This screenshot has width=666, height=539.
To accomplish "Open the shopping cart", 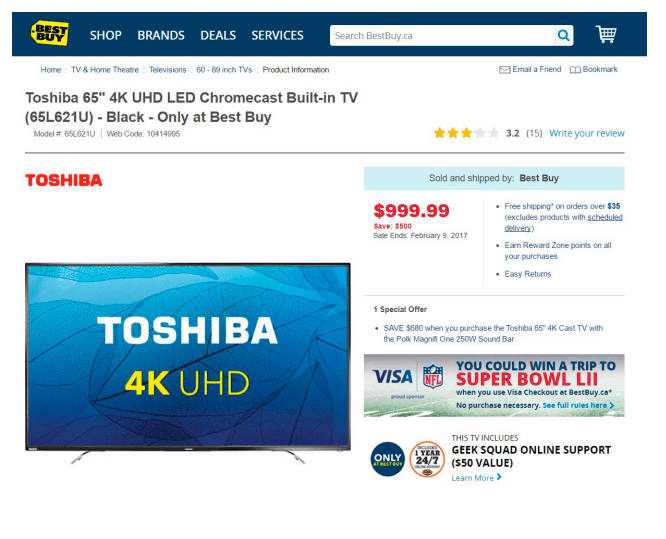I will (606, 34).
